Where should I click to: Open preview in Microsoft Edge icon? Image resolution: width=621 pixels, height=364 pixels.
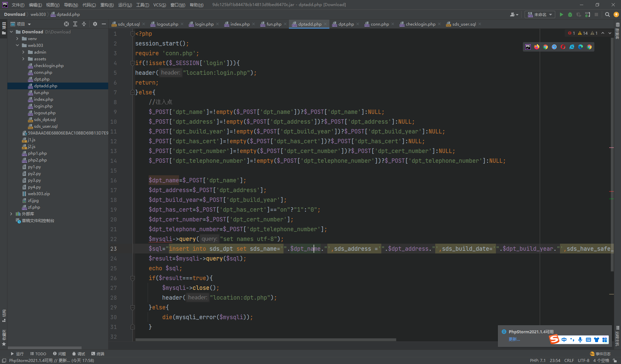581,47
